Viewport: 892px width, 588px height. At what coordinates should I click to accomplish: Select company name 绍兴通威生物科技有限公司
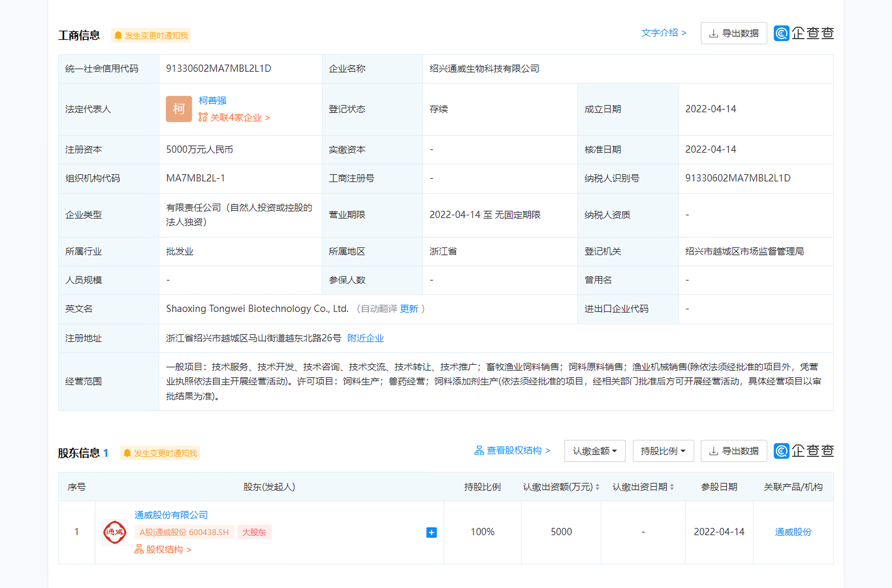[x=484, y=69]
